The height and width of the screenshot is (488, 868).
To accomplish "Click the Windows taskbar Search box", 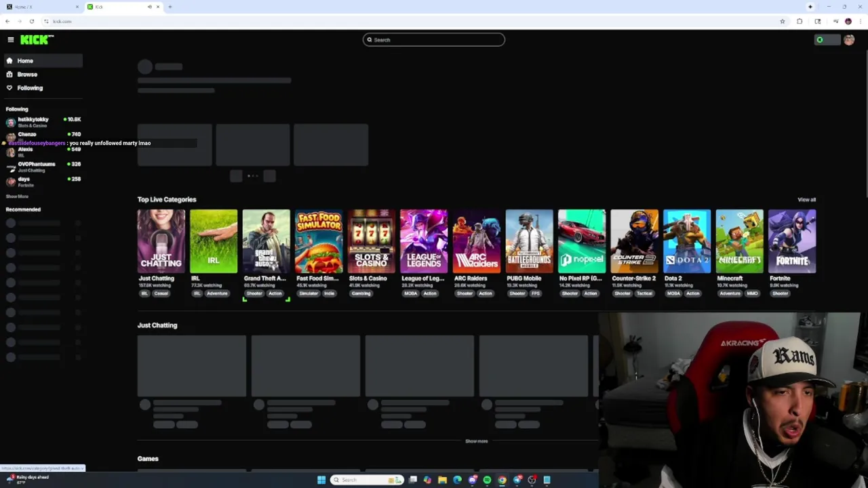I will click(x=366, y=480).
